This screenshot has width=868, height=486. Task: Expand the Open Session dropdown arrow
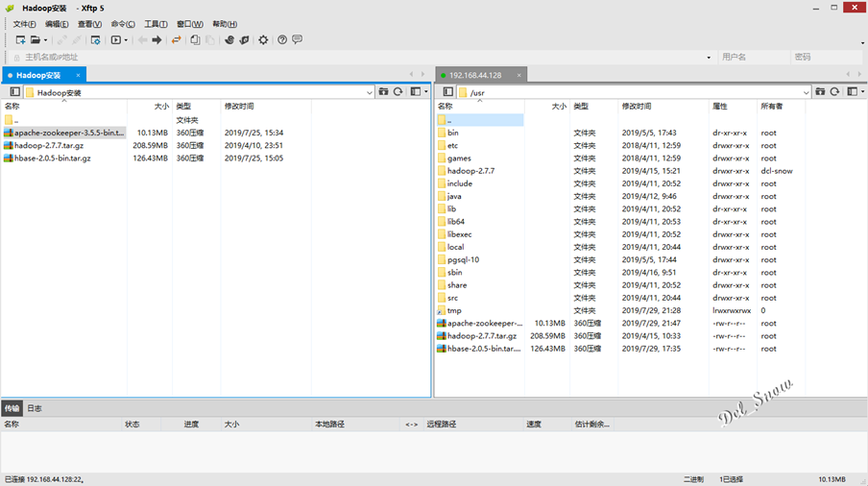pos(45,39)
